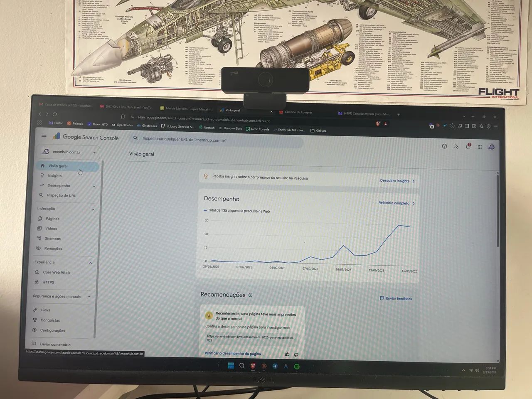Open the Fluxo - GTD bookmark

pos(98,124)
